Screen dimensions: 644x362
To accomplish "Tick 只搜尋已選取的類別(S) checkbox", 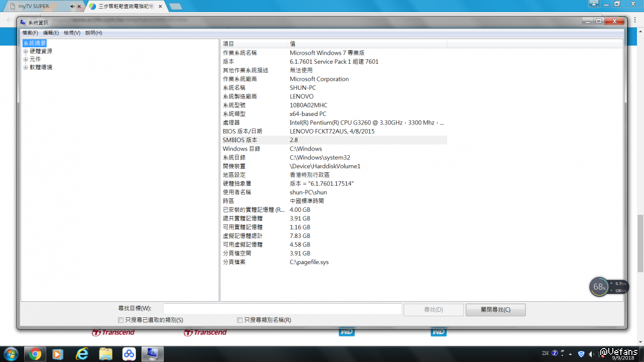I will (x=121, y=320).
